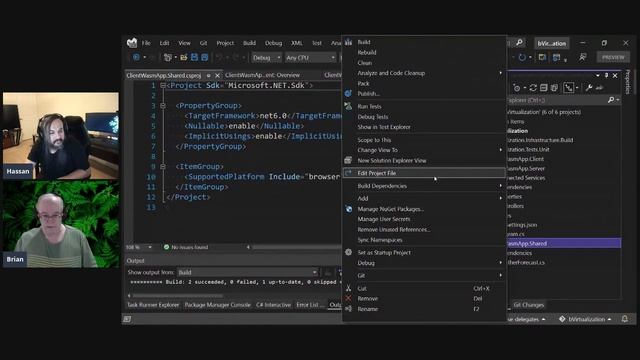This screenshot has width=640, height=360.
Task: Click the delegates branch status button
Action: pos(527,319)
